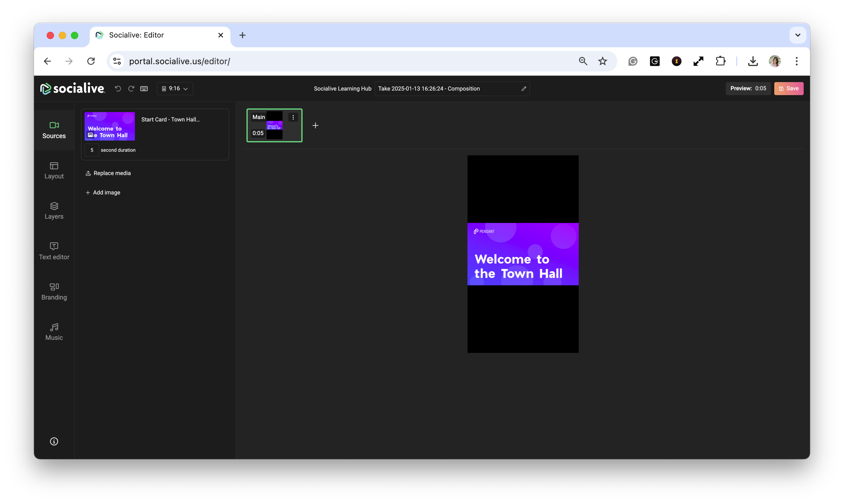Image resolution: width=844 pixels, height=504 pixels.
Task: Open keyboard shortcuts icon
Action: point(144,89)
